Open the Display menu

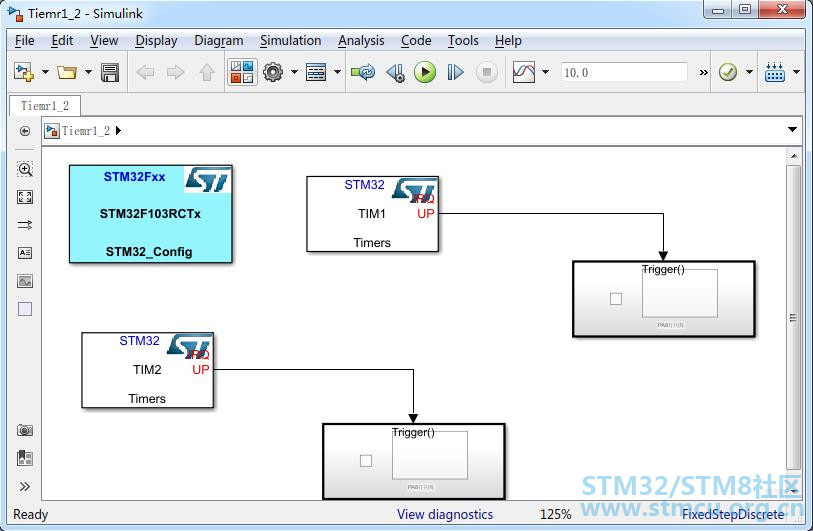156,40
